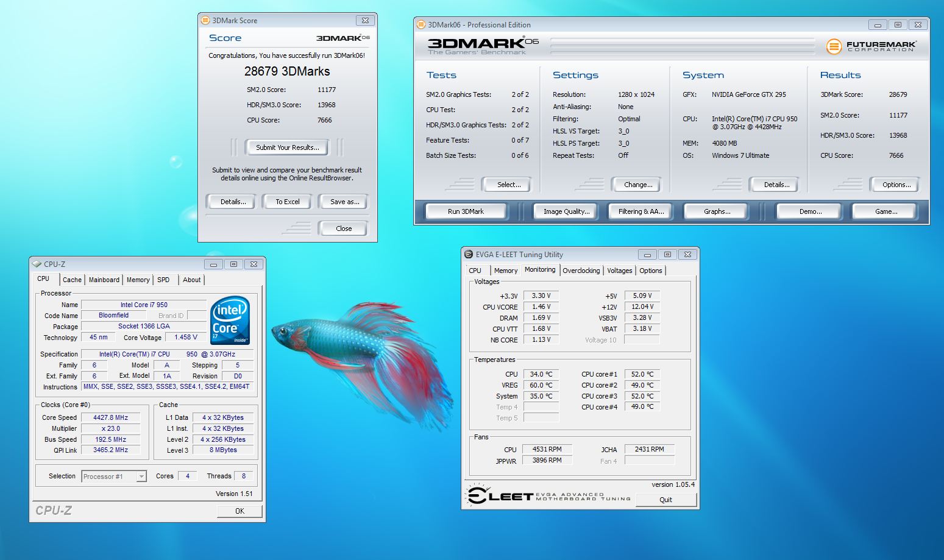This screenshot has height=560, width=944.
Task: Switch to the Cache tab in CPU-Z
Action: click(x=72, y=280)
